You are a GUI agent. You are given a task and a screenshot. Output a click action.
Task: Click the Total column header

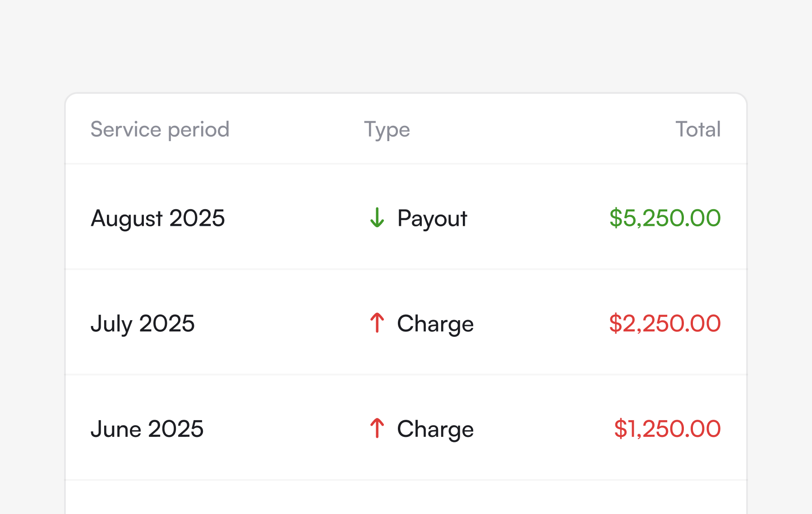[697, 129]
